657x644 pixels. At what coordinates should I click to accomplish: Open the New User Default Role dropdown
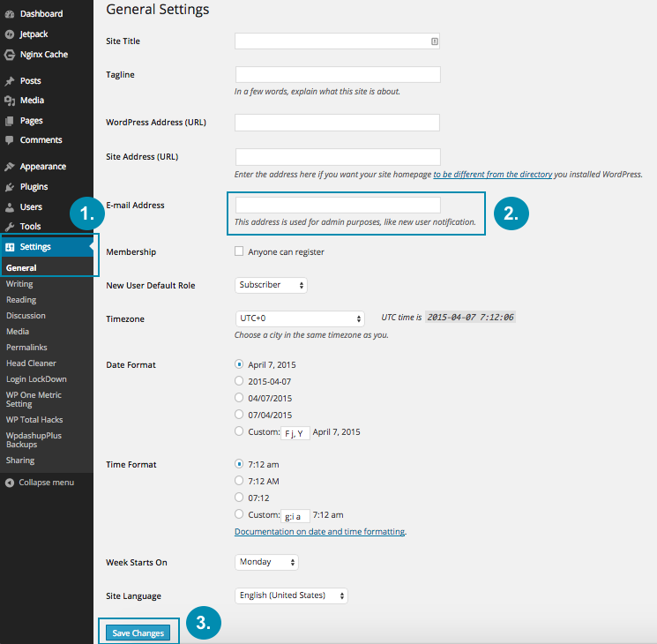pyautogui.click(x=272, y=285)
